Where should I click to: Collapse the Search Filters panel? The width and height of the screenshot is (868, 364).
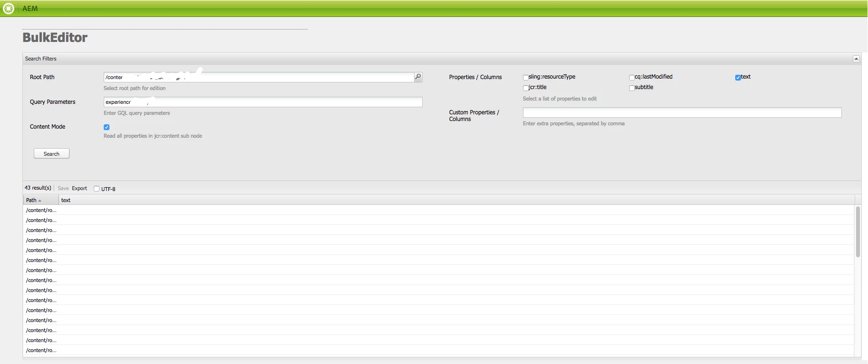pyautogui.click(x=856, y=59)
